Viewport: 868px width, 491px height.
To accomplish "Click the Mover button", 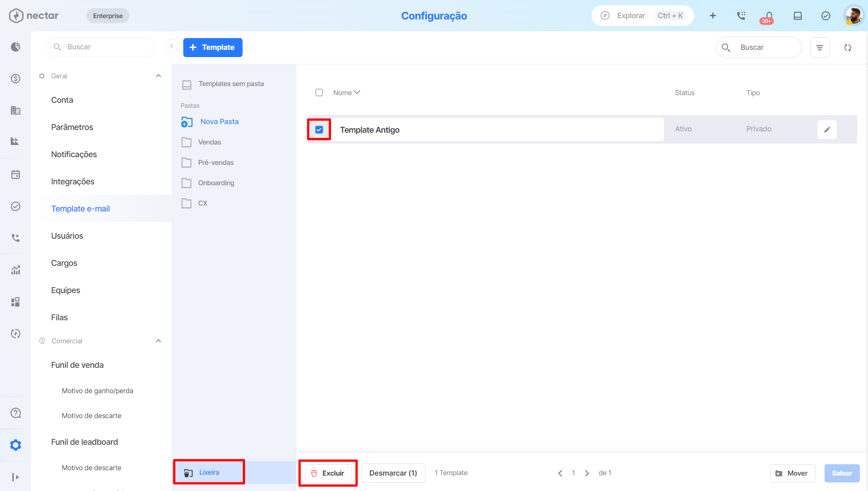I will click(x=792, y=473).
